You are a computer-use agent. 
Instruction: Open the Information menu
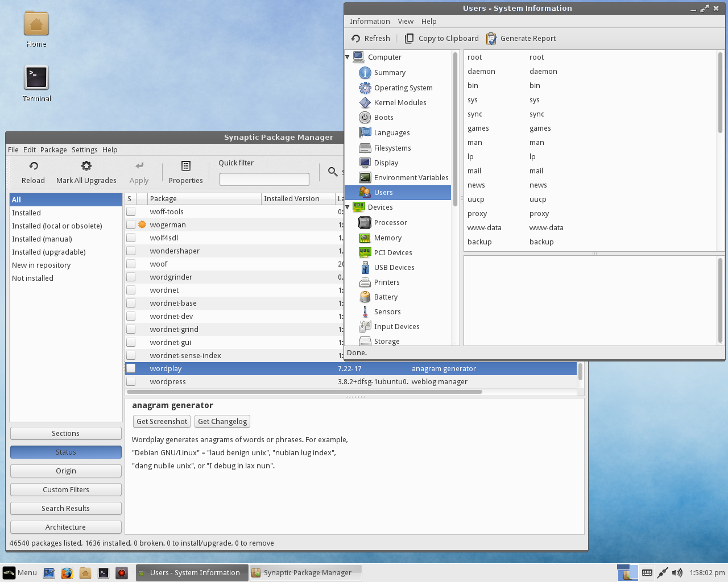coord(370,22)
